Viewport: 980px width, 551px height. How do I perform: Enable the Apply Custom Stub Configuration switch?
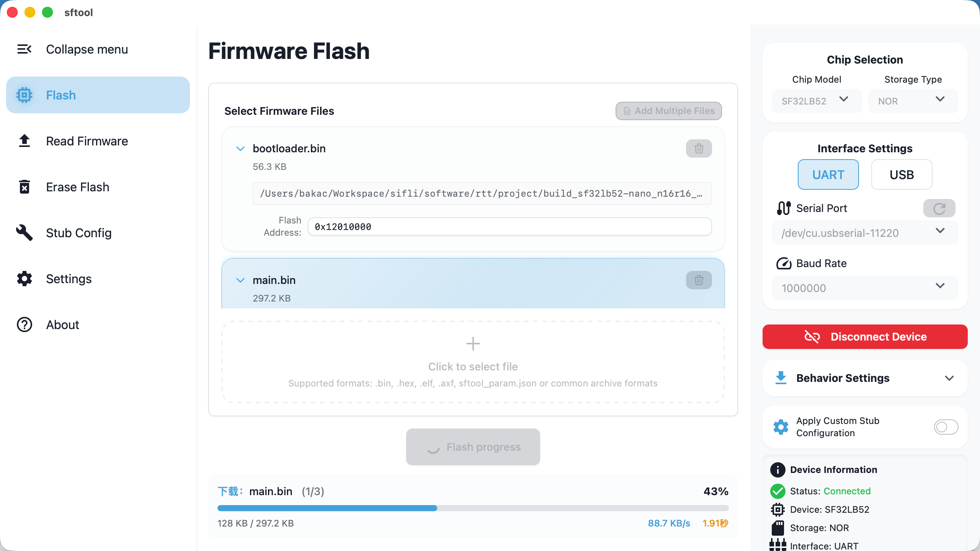point(946,427)
